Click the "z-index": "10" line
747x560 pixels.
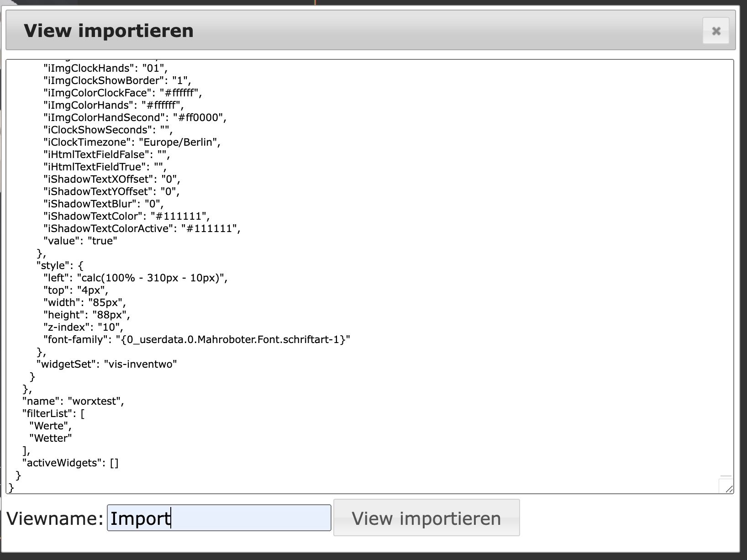pyautogui.click(x=83, y=328)
